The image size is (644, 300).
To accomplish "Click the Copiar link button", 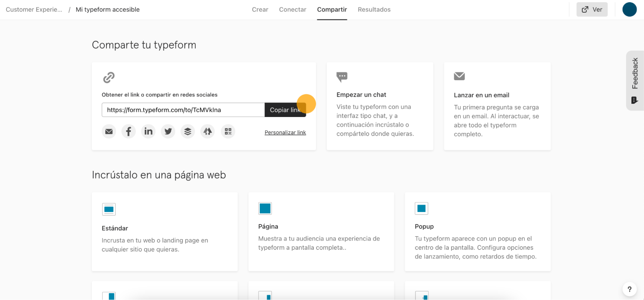I will (x=285, y=110).
